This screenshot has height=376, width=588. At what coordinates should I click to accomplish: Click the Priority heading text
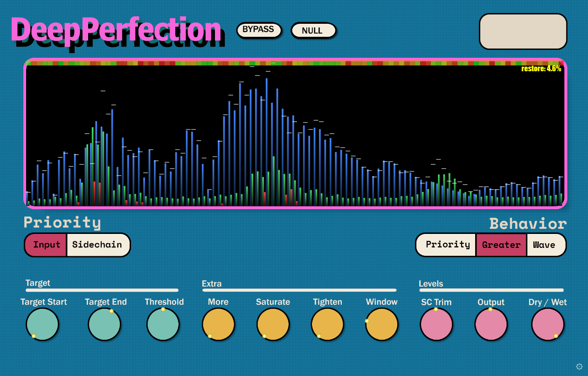(62, 222)
